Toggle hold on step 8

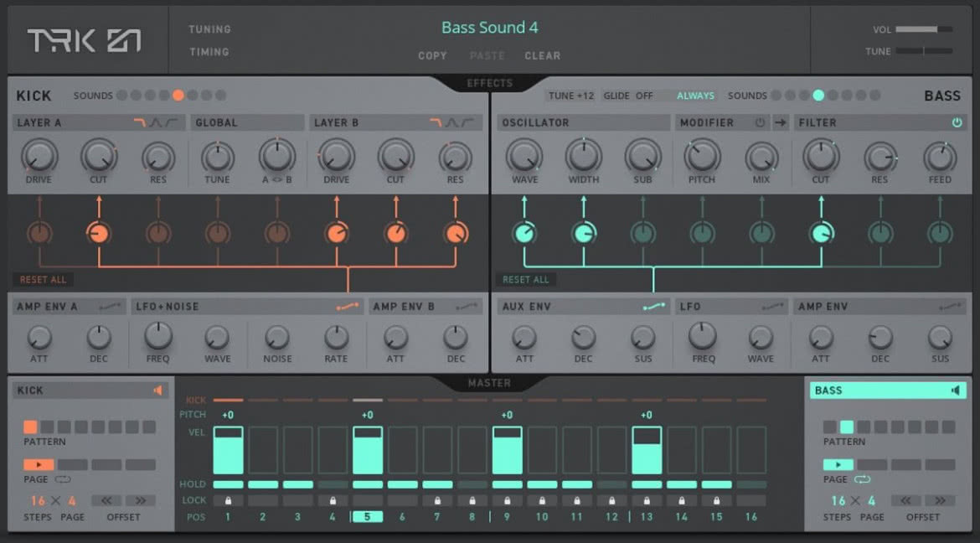[472, 484]
